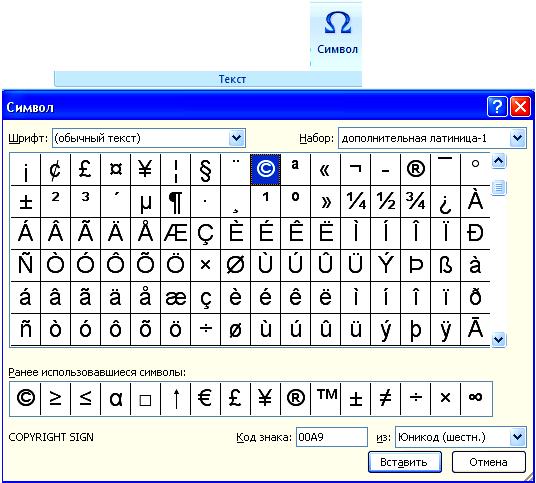
Task: Pick recently used square □ symbol
Action: click(145, 399)
